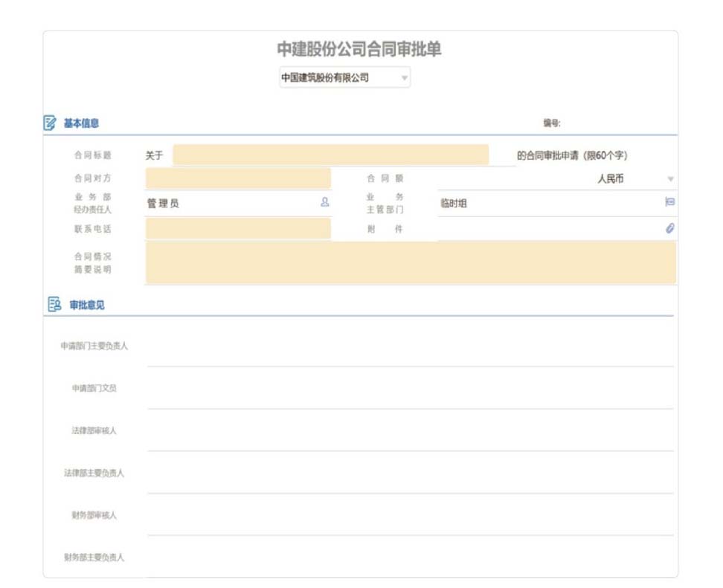Click the 联系电话 input field
This screenshot has height=588, width=723.
[x=238, y=228]
